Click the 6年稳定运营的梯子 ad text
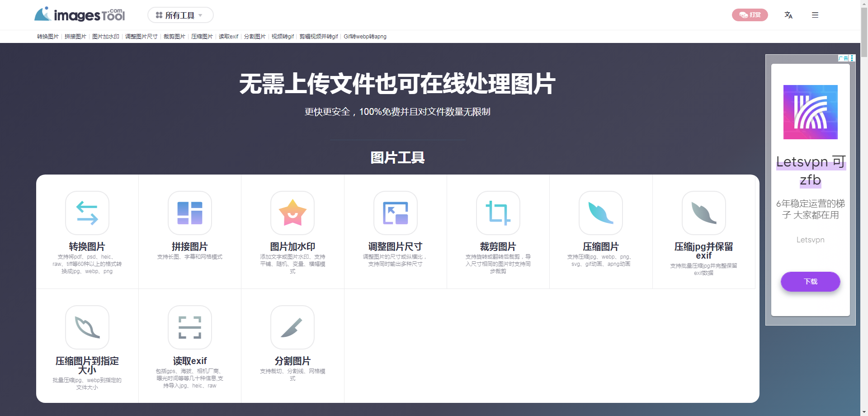Screen dimensions: 868x416 pyautogui.click(x=811, y=209)
